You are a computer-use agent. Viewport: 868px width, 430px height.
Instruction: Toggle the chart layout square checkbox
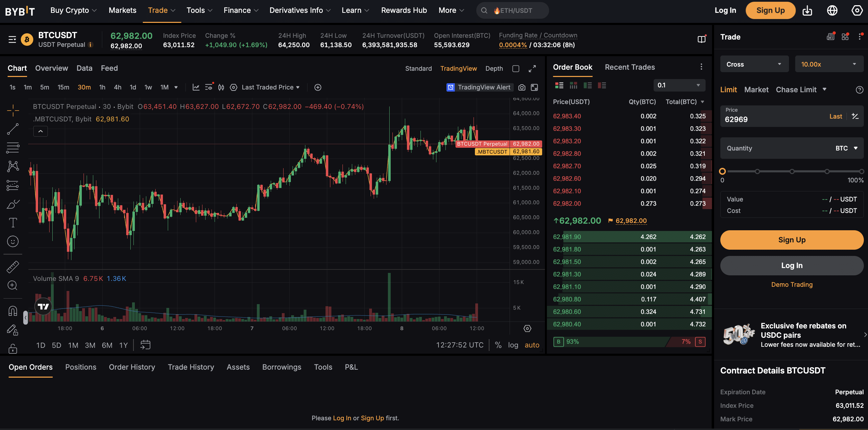pos(516,69)
